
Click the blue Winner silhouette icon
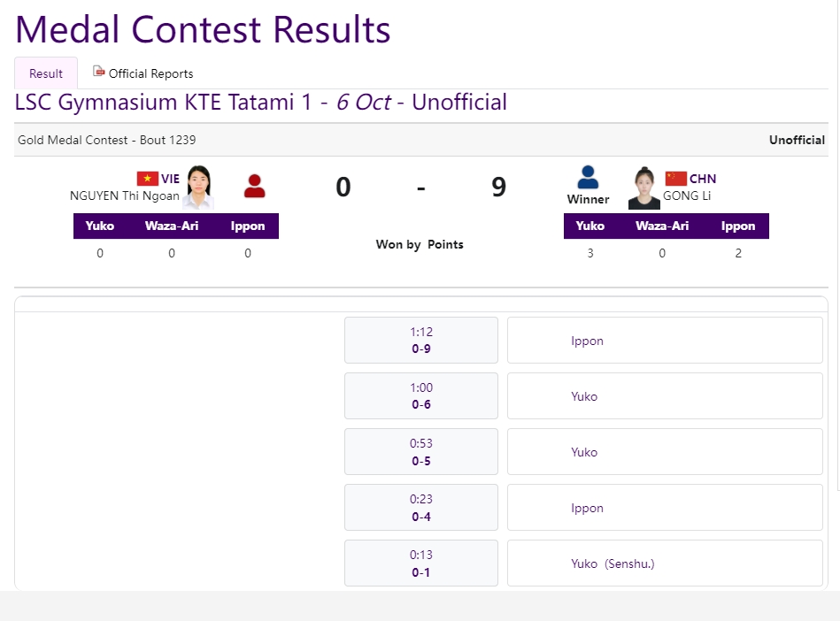pos(588,177)
